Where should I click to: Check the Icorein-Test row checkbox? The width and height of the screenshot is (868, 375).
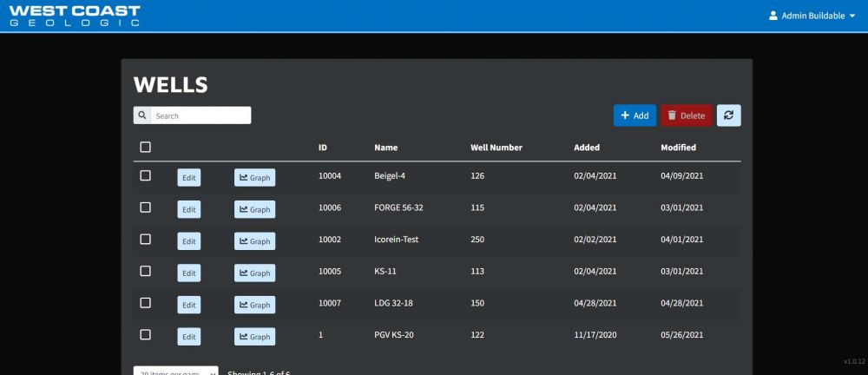coord(145,240)
